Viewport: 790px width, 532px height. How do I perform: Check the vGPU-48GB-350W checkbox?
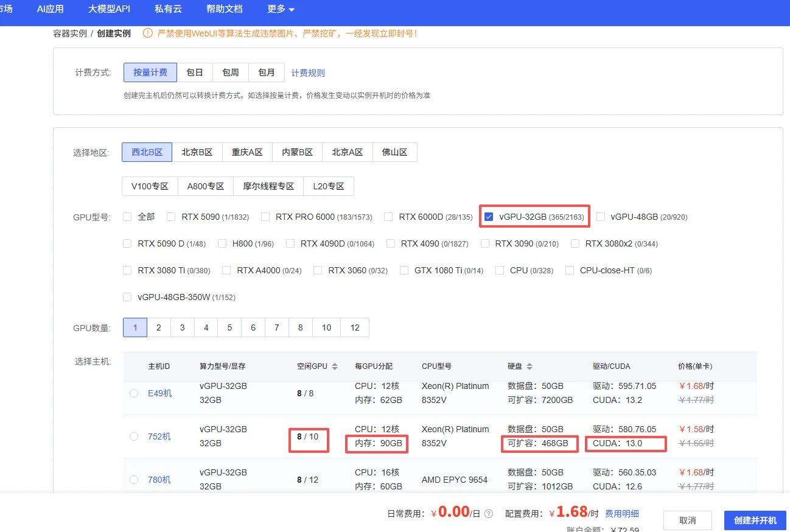tap(127, 297)
